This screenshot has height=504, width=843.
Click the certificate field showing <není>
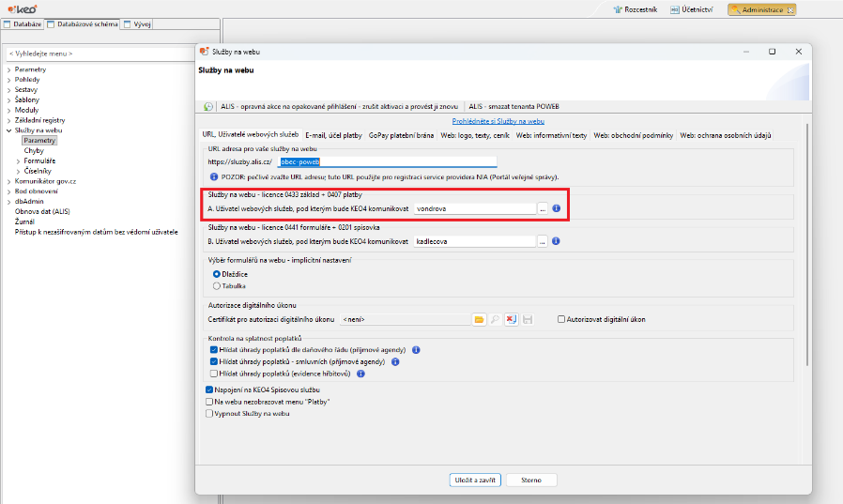click(406, 320)
